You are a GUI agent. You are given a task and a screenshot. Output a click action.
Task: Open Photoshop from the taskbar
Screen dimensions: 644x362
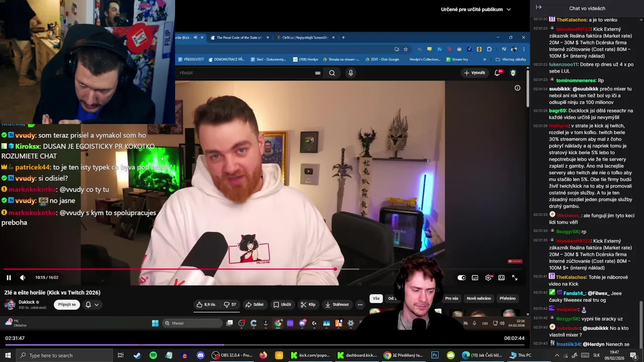click(435, 355)
